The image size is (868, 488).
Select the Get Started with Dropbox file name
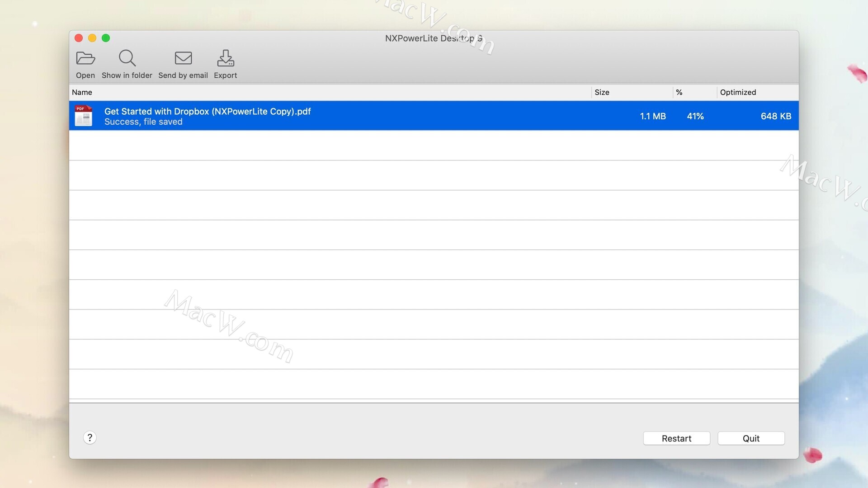coord(208,111)
